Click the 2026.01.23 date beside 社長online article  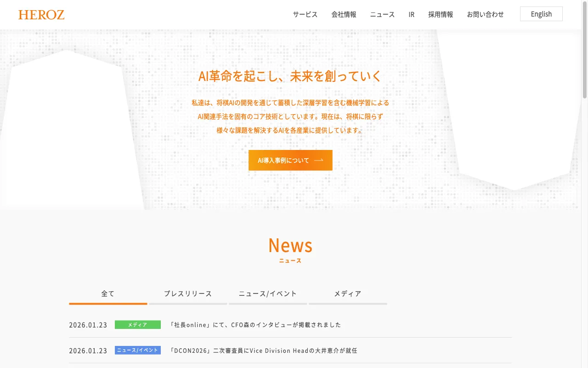(x=88, y=325)
